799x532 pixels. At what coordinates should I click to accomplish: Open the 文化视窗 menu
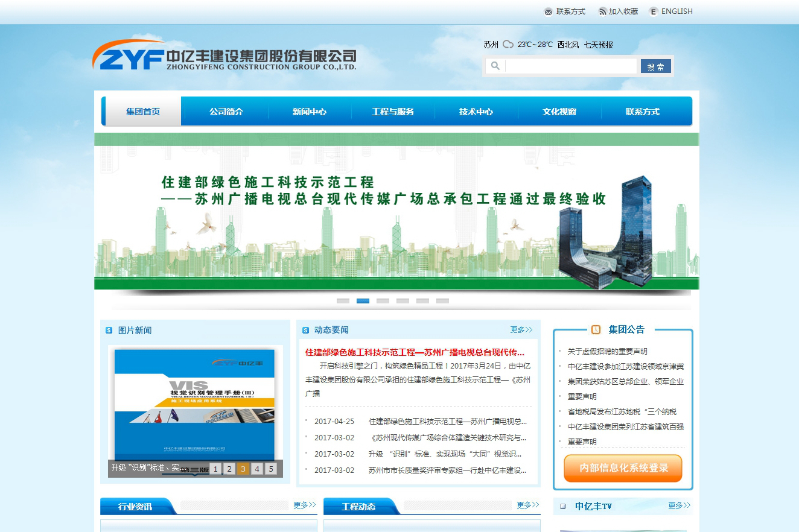click(559, 112)
